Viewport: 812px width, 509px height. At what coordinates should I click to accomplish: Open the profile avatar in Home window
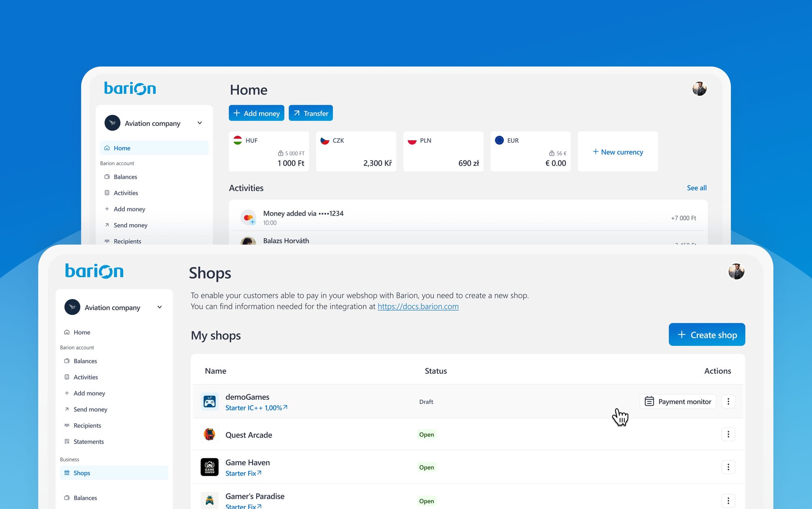[x=699, y=88]
